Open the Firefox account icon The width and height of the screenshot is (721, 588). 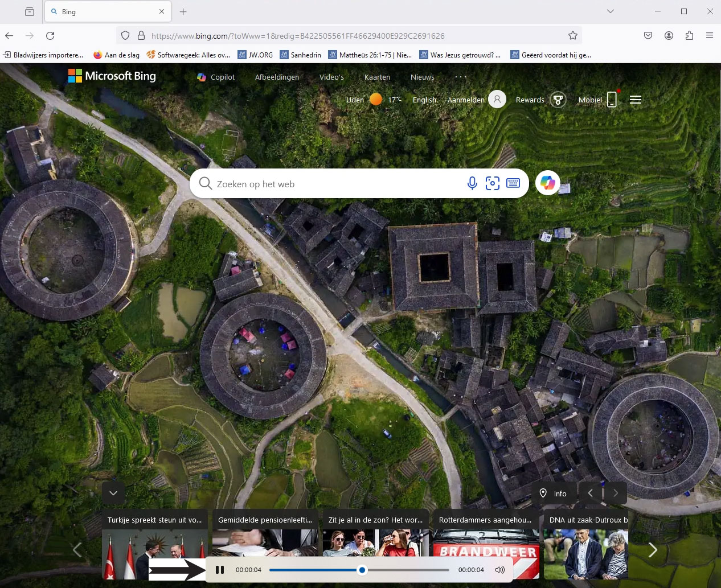(669, 35)
